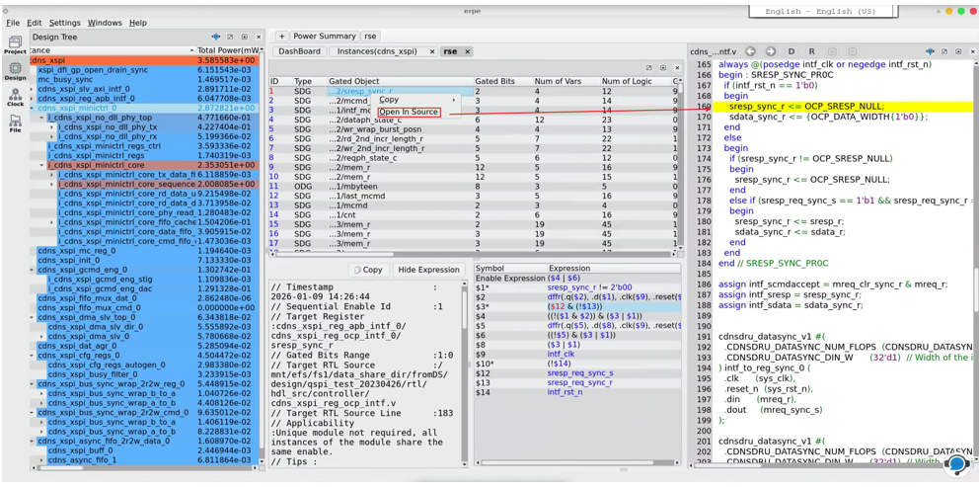This screenshot has width=980, height=487.
Task: Choose Open In Source from context menu
Action: [409, 112]
